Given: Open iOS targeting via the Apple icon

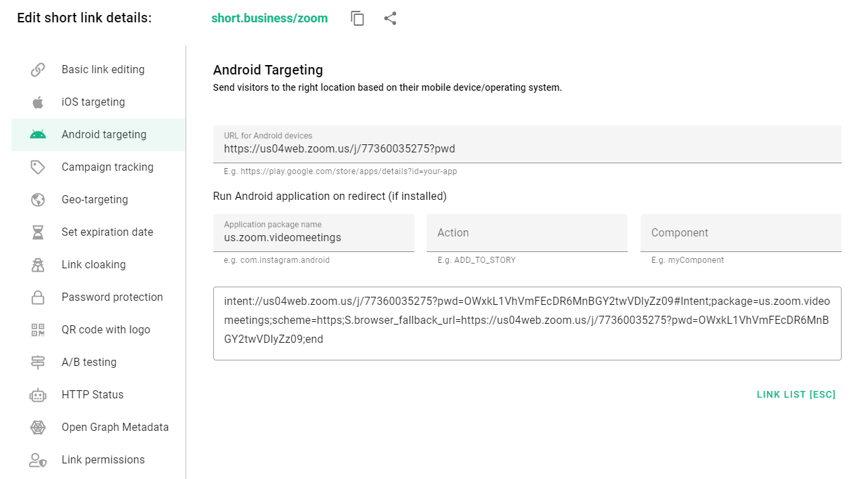Looking at the screenshot, I should pos(37,102).
